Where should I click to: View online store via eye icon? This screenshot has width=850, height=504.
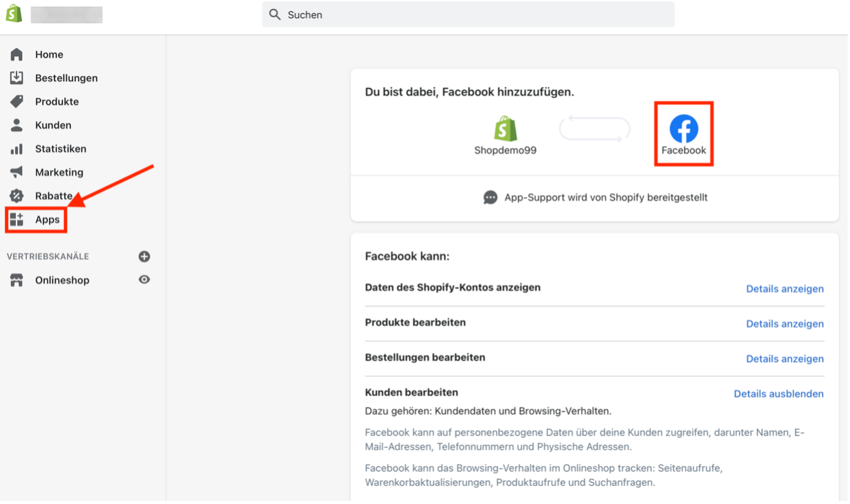tap(144, 279)
